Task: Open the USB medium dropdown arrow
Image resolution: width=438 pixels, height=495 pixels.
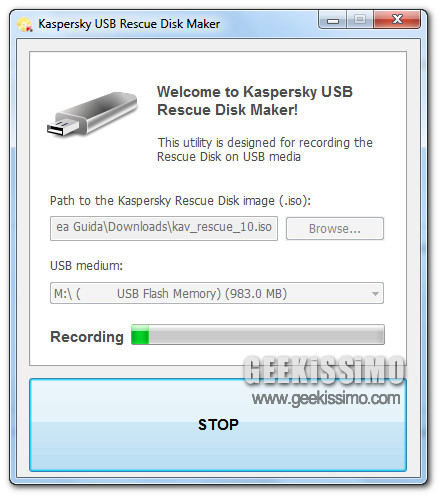Action: click(375, 294)
